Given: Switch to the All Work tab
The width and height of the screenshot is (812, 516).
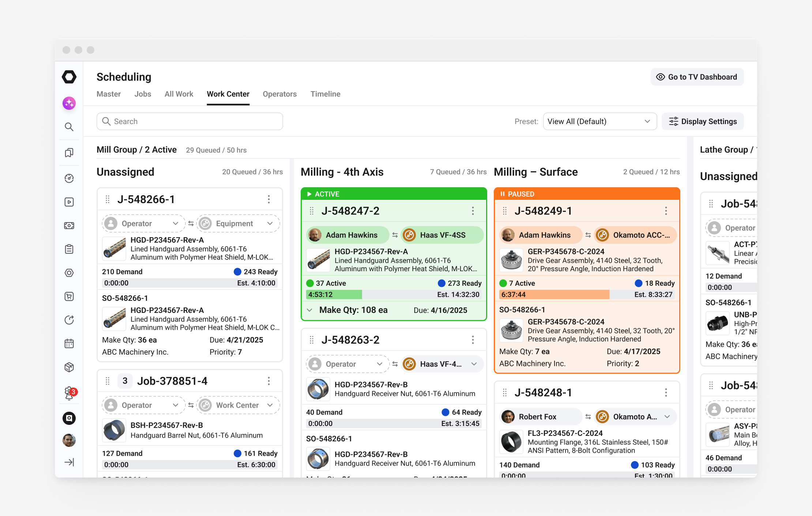Looking at the screenshot, I should tap(179, 94).
